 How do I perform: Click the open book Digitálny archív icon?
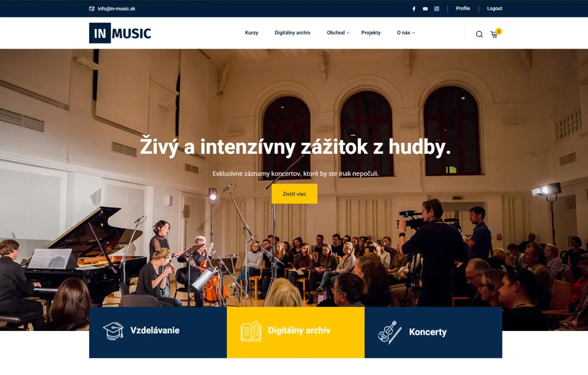point(251,331)
